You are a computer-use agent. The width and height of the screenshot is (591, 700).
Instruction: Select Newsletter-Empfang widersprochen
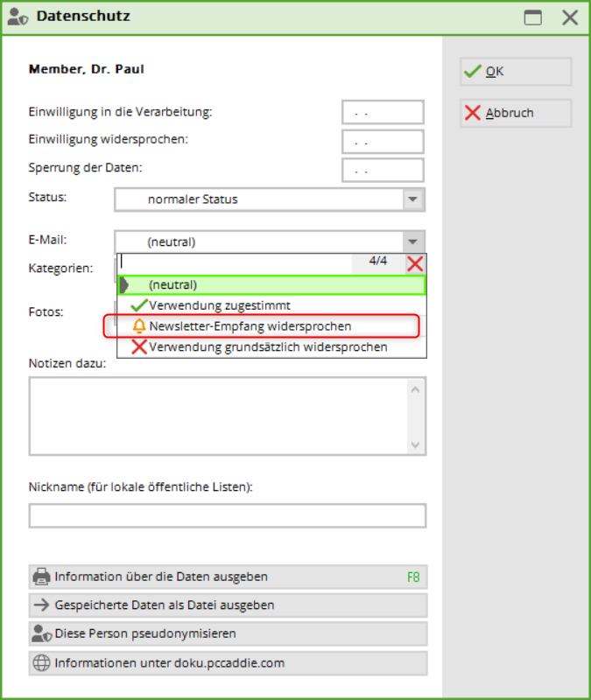tap(250, 326)
